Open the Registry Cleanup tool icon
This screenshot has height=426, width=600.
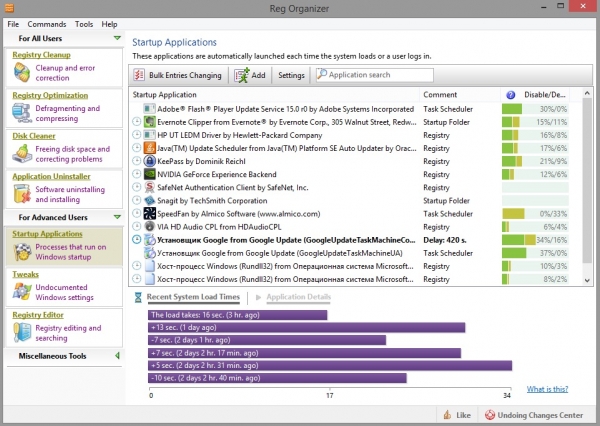(23, 72)
